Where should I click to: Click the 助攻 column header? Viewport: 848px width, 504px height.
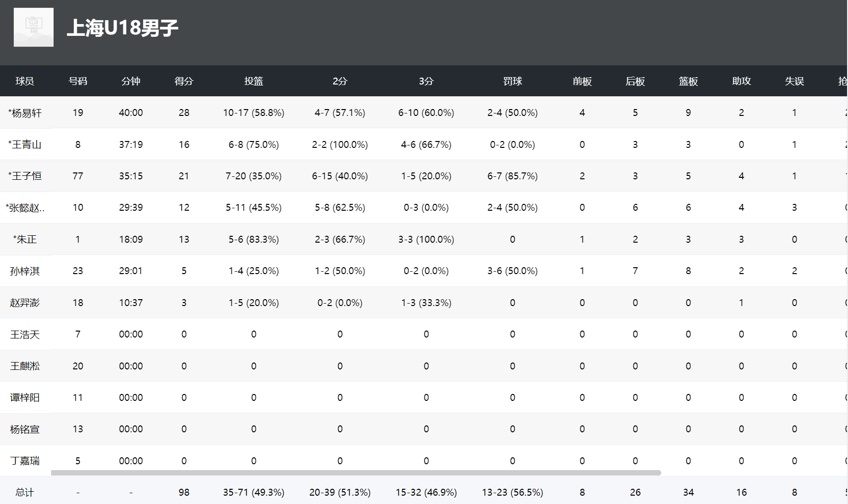741,81
